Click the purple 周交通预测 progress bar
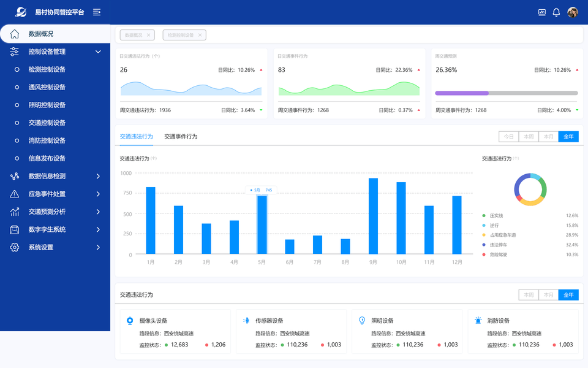The image size is (588, 368). coord(462,93)
